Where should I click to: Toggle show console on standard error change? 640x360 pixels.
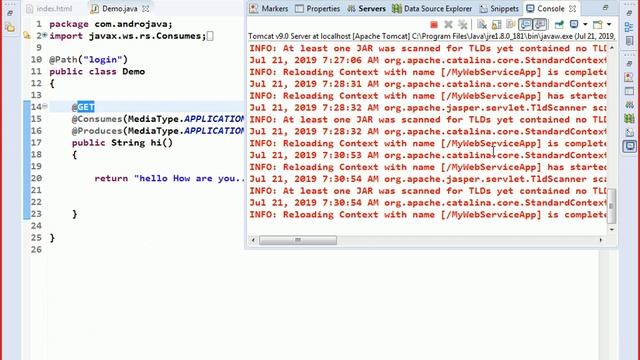click(540, 24)
